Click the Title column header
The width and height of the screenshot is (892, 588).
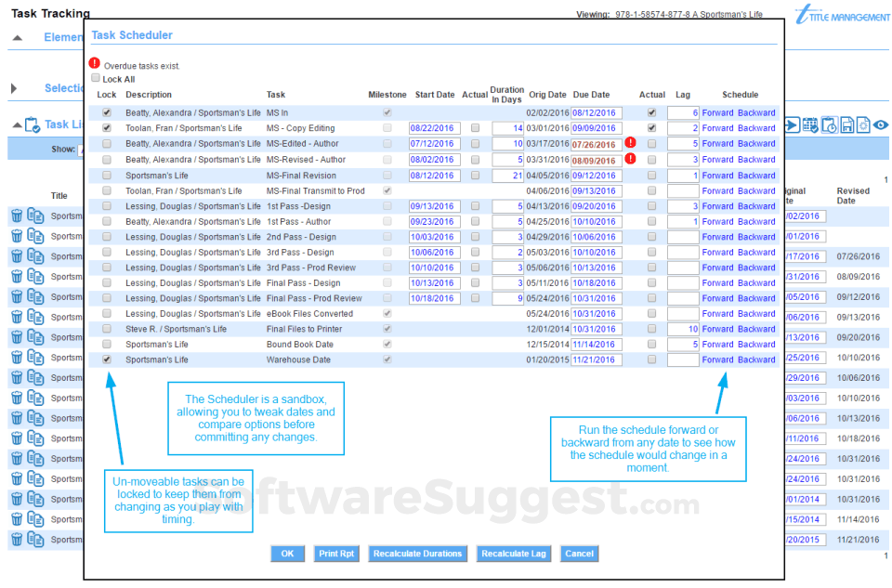(59, 195)
